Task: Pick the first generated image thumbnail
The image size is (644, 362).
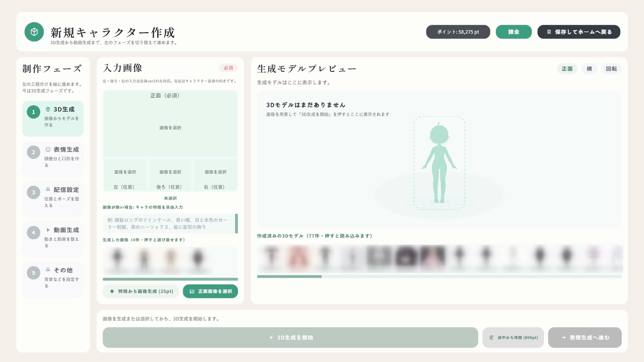Action: (x=117, y=260)
